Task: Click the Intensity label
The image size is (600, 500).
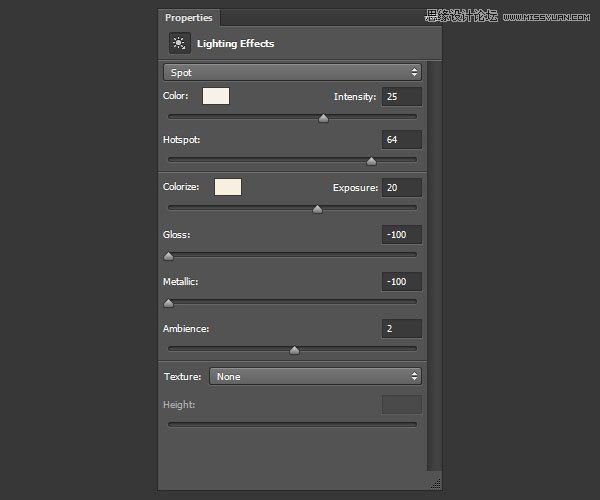Action: [355, 97]
